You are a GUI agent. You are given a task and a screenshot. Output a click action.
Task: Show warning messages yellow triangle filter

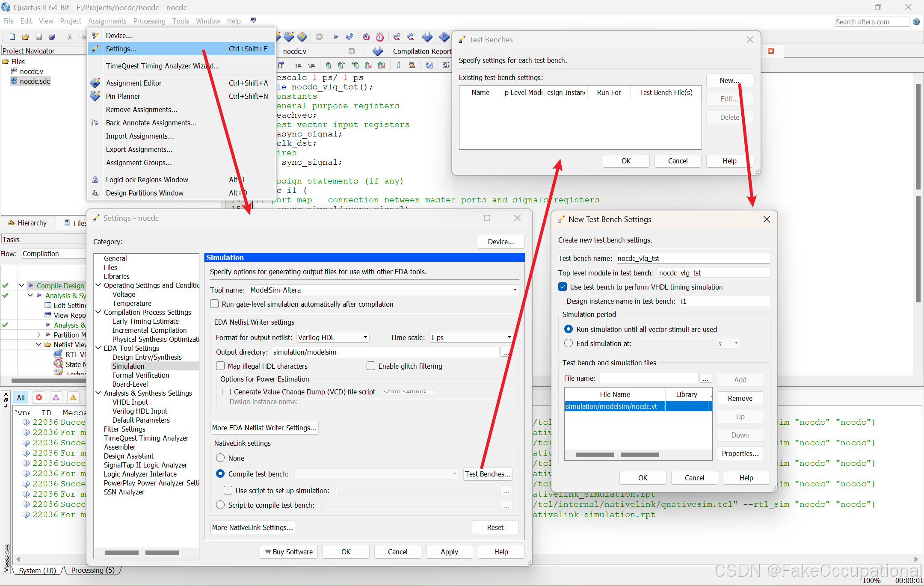pos(73,397)
